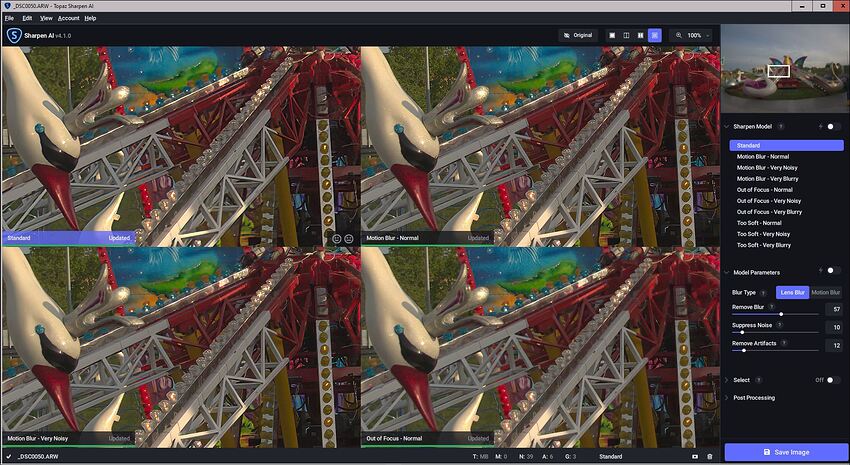The height and width of the screenshot is (465, 850).
Task: Click Sharpen Model auto lightning icon
Action: [x=820, y=126]
